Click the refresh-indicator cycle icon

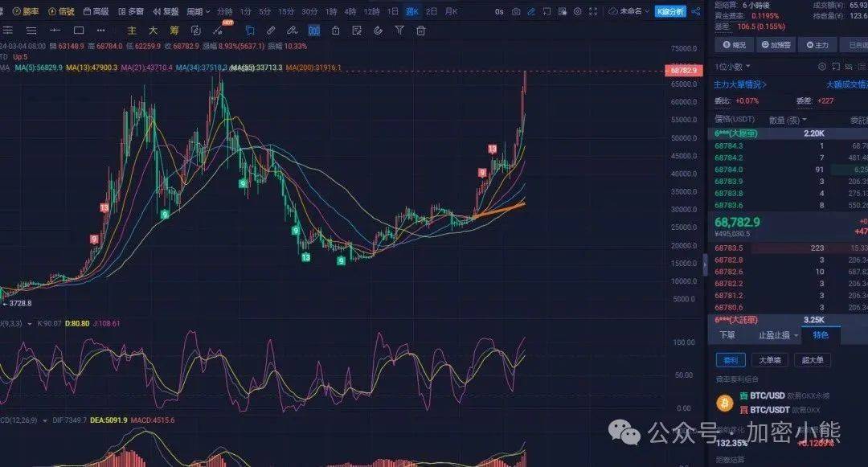196,31
